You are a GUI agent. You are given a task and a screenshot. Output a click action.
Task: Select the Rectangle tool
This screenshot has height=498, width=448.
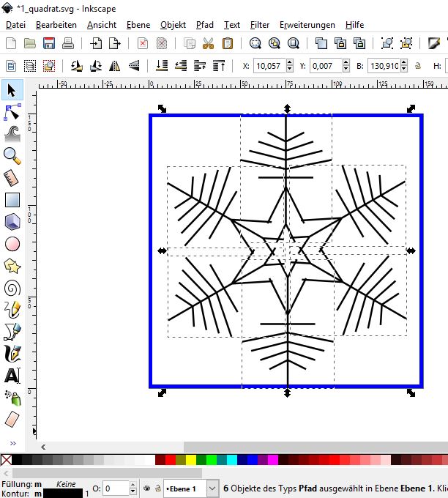point(12,200)
